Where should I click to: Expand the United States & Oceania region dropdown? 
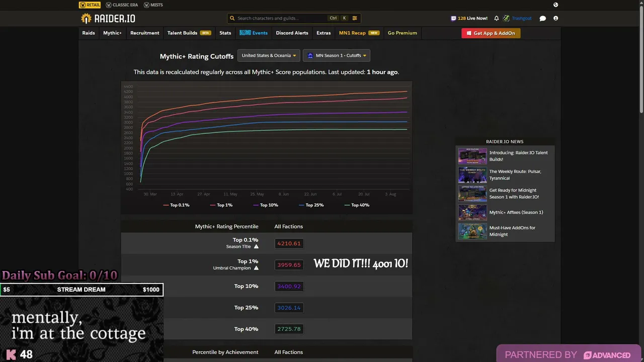[269, 55]
